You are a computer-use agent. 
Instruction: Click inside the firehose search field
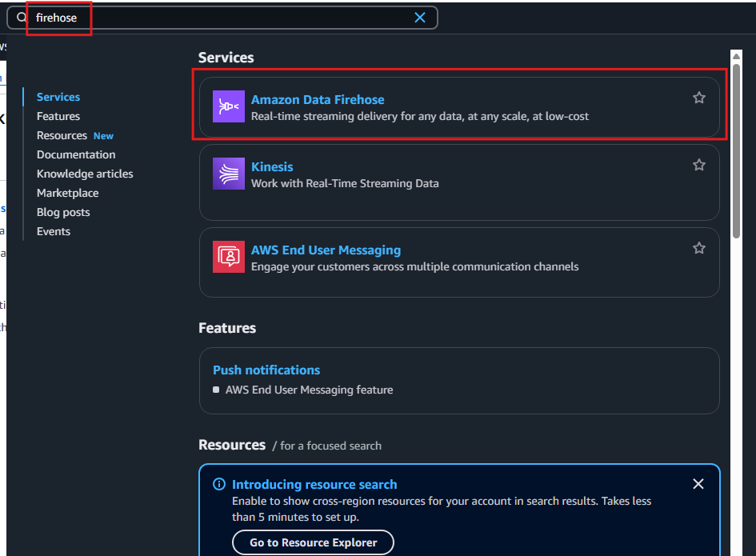(222, 18)
